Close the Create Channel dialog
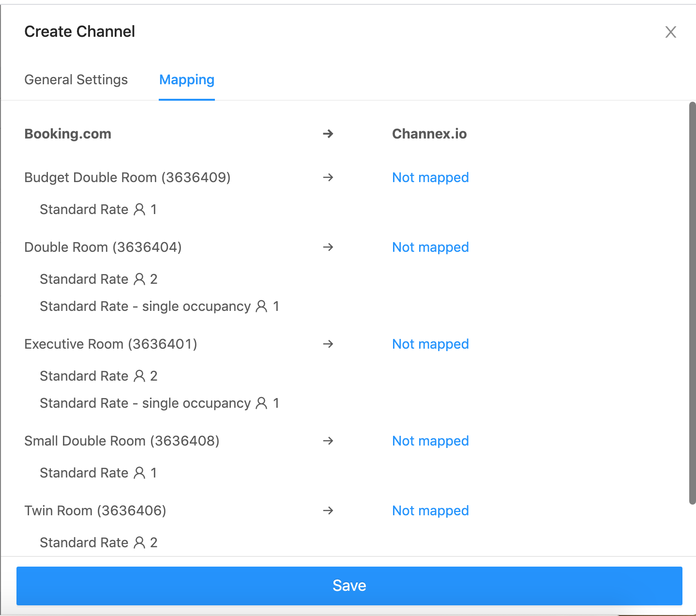 pos(670,32)
